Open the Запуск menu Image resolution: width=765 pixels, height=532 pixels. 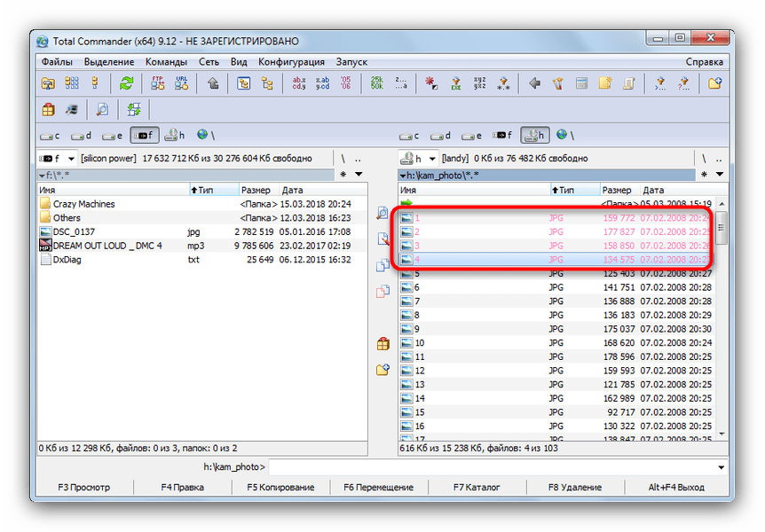pyautogui.click(x=351, y=62)
